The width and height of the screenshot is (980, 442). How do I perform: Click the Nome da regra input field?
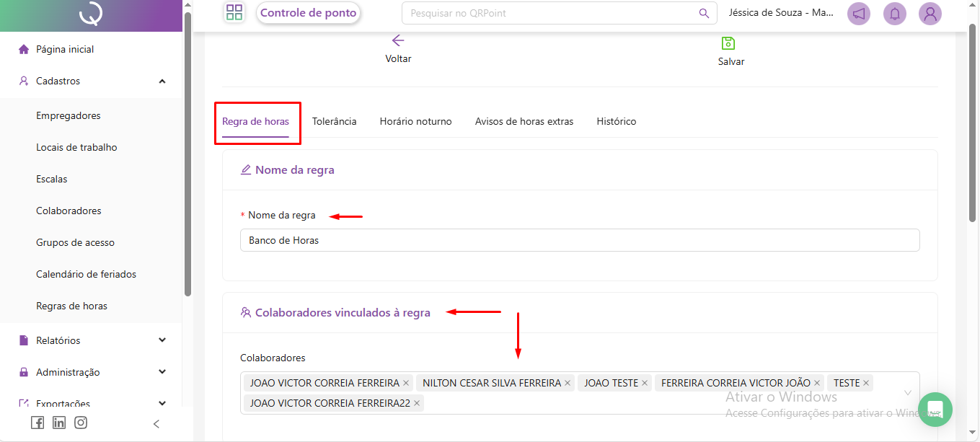click(x=579, y=240)
